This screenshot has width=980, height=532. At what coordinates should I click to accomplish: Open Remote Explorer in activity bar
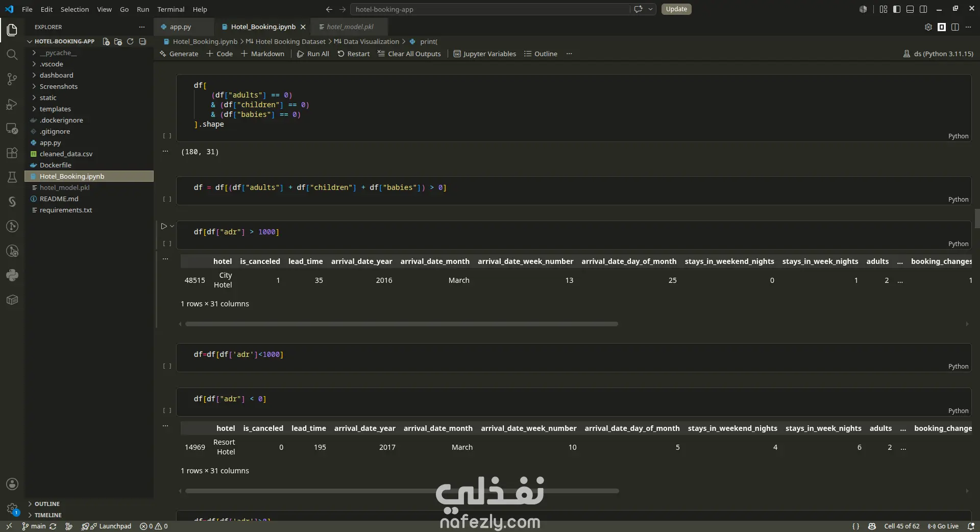point(12,129)
